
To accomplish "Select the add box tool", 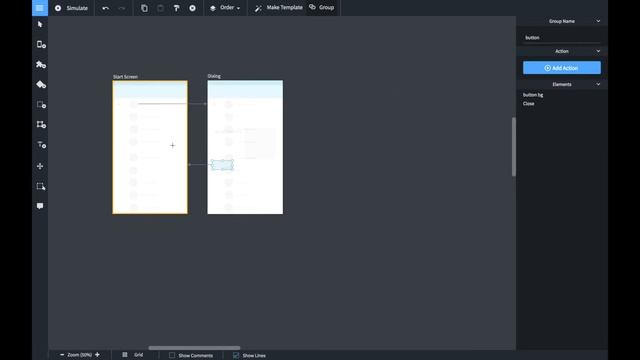I will [41, 104].
